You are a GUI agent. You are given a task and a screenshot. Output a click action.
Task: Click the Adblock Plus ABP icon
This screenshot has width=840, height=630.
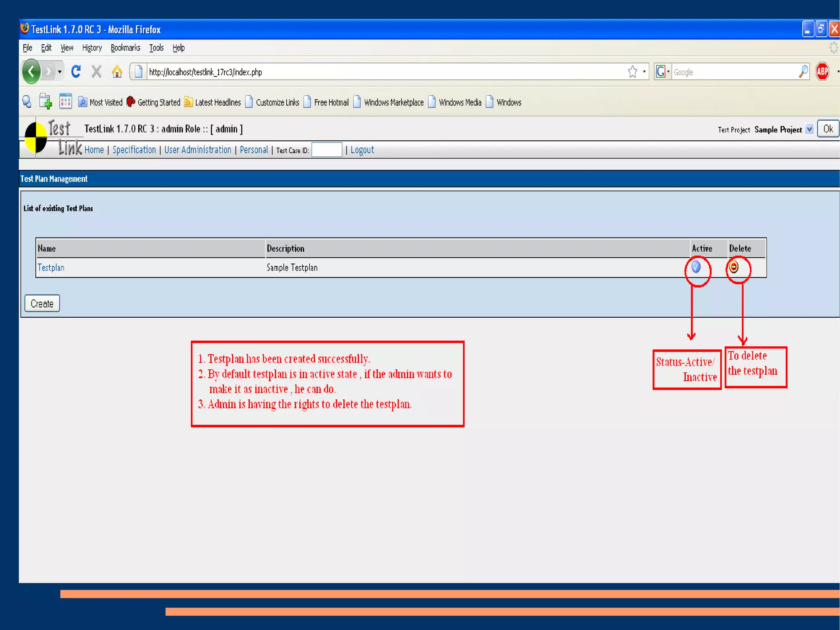pos(822,72)
